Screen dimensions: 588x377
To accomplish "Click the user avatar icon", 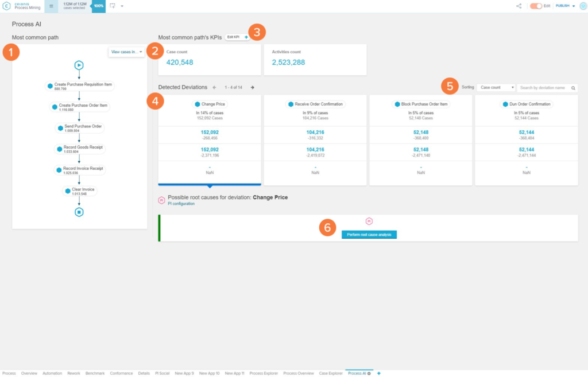I will coord(582,6).
